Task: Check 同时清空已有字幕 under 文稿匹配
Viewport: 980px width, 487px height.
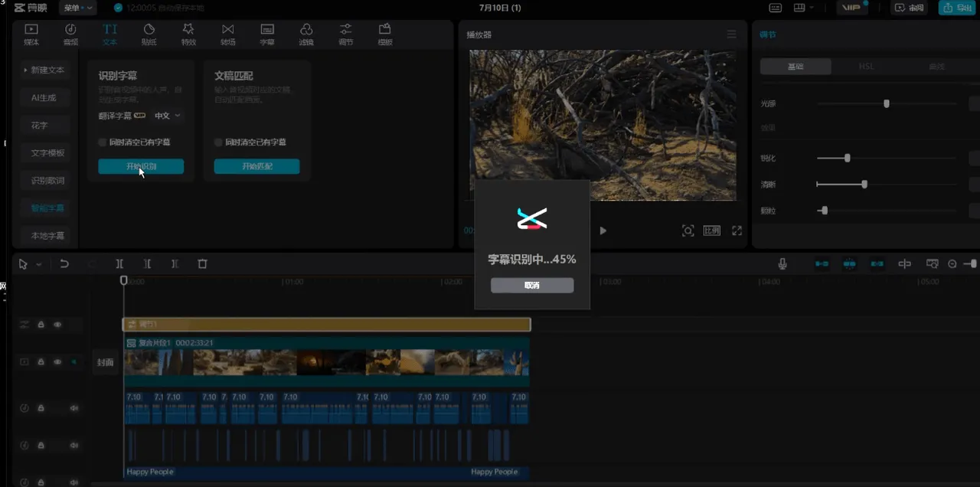Action: (x=218, y=142)
